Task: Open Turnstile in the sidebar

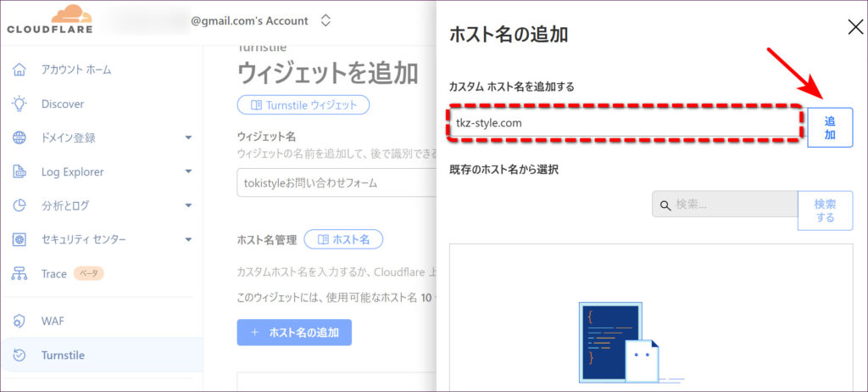Action: tap(63, 355)
